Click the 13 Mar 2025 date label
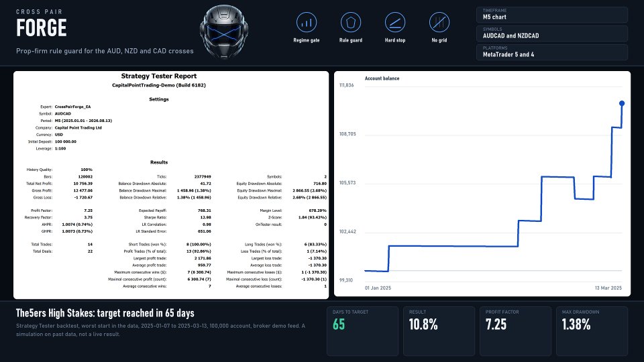Image resolution: width=644 pixels, height=362 pixels. pos(608,288)
